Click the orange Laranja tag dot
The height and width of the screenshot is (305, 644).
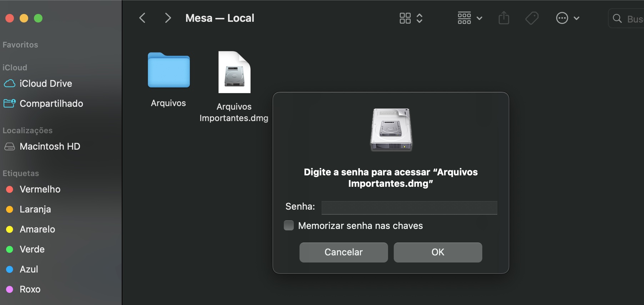coord(10,209)
